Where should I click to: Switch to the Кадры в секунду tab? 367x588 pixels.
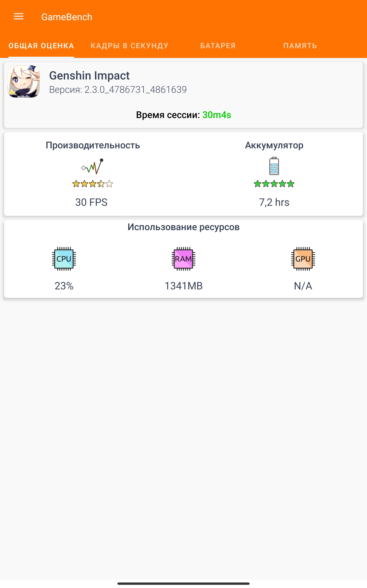129,46
